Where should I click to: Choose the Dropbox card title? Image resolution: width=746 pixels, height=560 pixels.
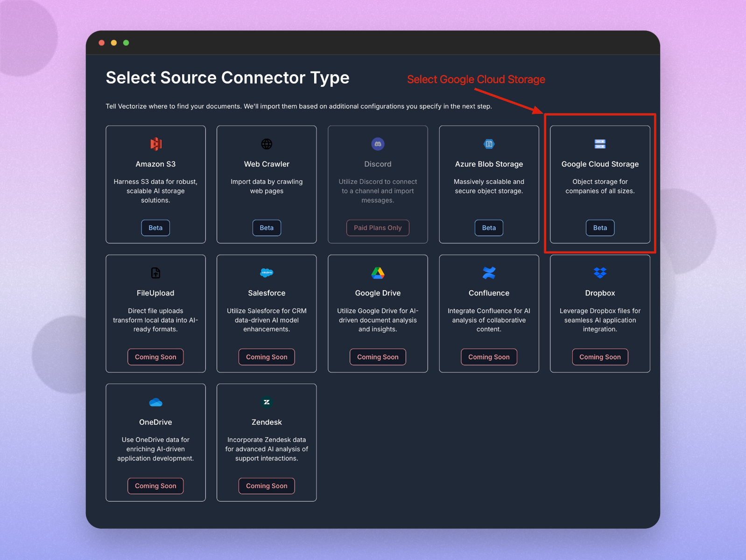(x=600, y=293)
